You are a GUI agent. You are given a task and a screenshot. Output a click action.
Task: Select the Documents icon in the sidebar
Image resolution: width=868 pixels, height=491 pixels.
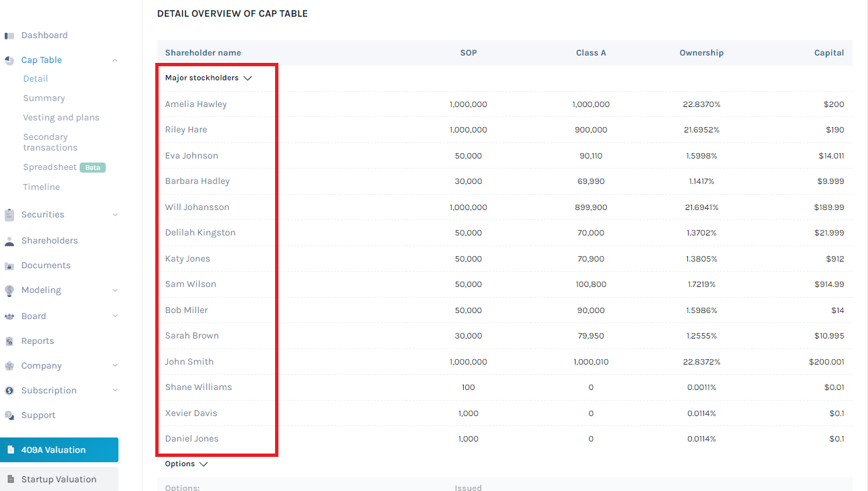[x=9, y=265]
